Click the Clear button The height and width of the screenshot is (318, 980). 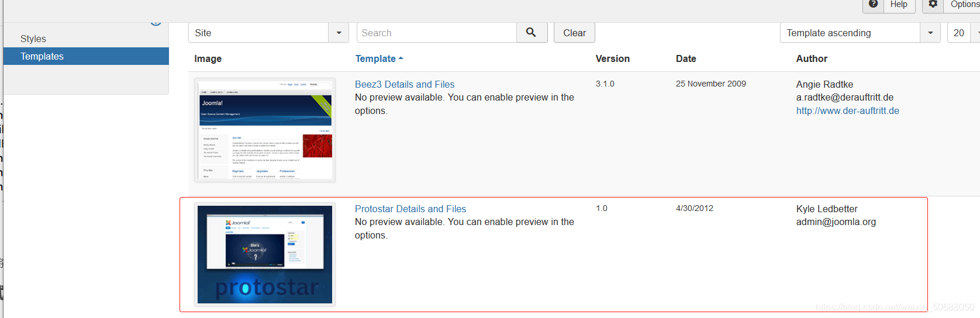(x=574, y=33)
